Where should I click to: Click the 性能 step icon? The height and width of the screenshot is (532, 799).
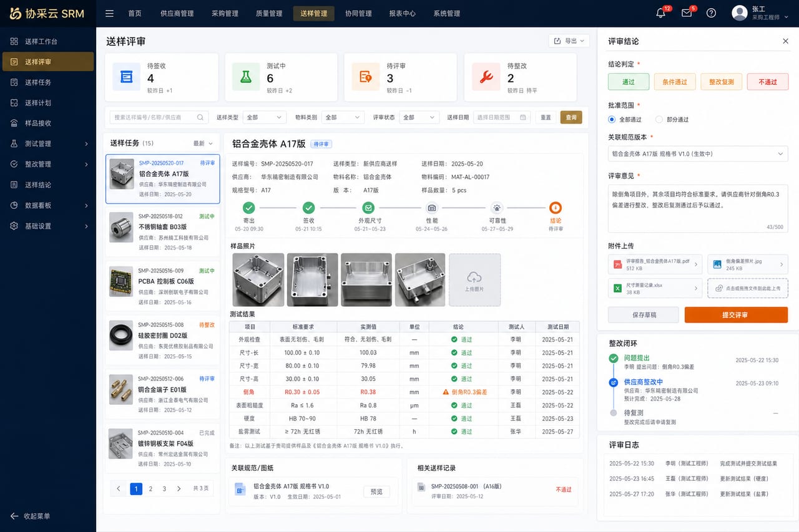(x=432, y=208)
